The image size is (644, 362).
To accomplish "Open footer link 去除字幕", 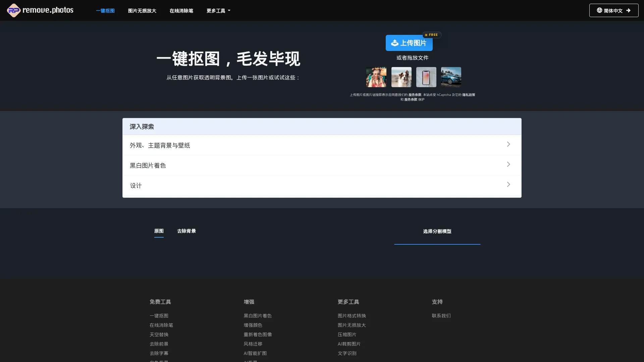I will (159, 353).
